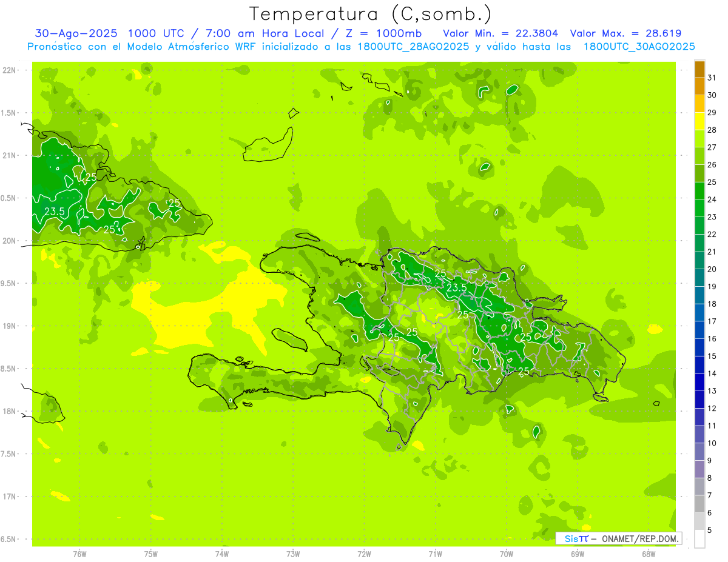Click the yellow swatch between 28 and 29
This screenshot has height=562, width=728.
[699, 121]
